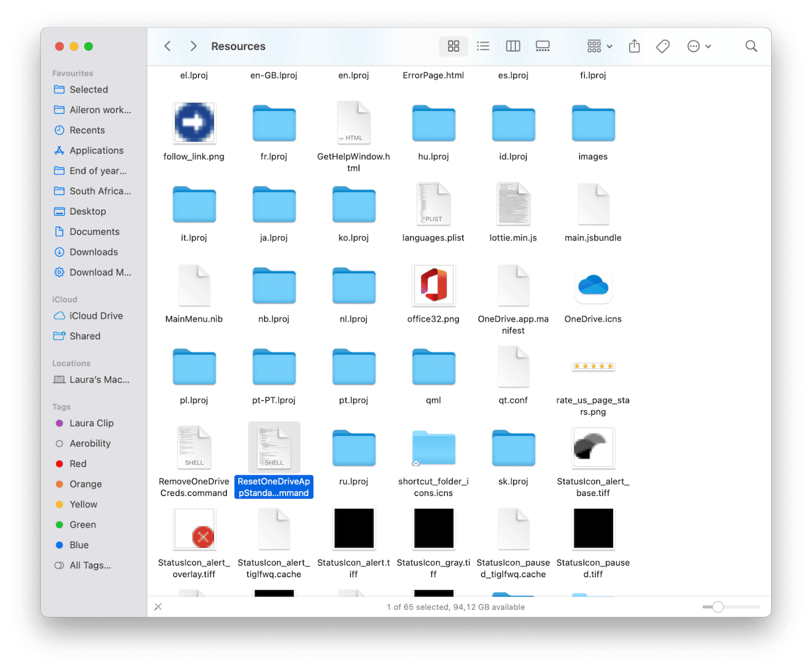This screenshot has width=812, height=671.
Task: Switch to gallery view in the toolbar
Action: point(542,46)
